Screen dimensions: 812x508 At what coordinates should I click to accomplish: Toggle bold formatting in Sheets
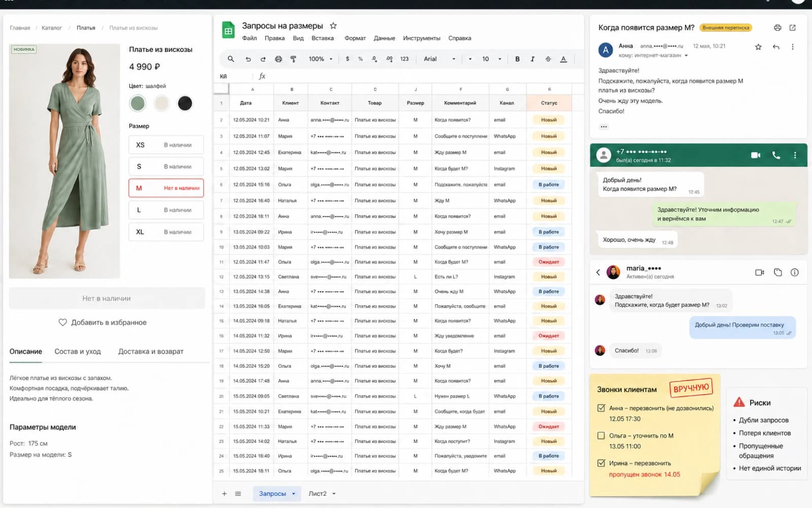[x=517, y=59]
